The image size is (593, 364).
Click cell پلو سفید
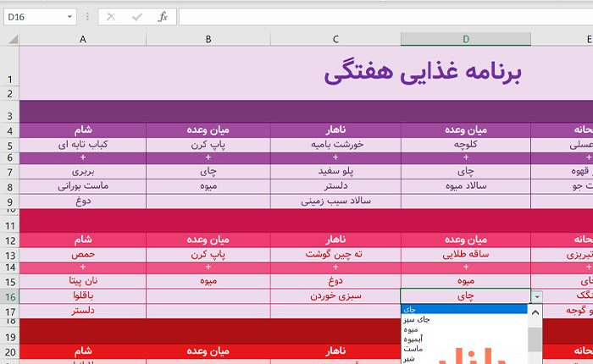pyautogui.click(x=335, y=172)
